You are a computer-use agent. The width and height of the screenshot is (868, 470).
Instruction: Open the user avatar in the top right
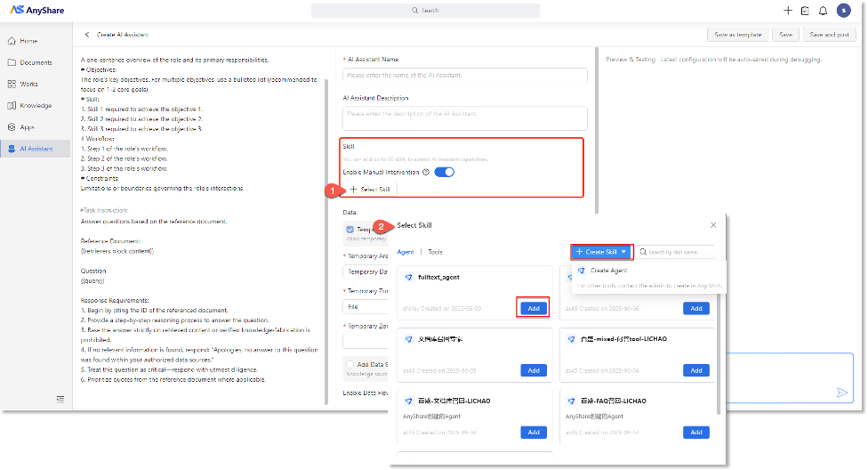pyautogui.click(x=842, y=11)
